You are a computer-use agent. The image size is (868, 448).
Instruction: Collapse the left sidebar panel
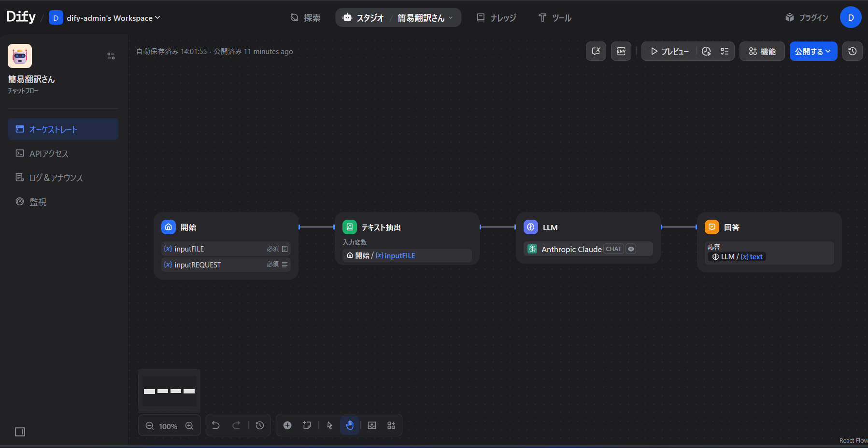20,432
